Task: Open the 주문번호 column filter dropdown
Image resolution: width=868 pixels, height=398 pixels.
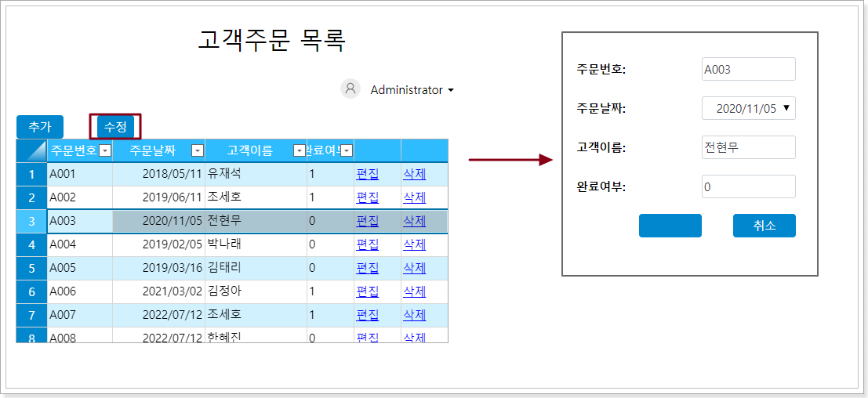Action: pyautogui.click(x=104, y=150)
